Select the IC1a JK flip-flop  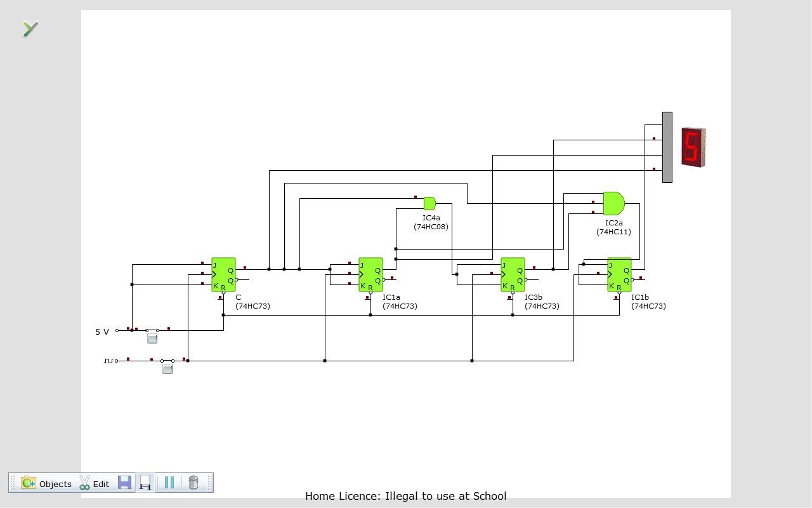[370, 275]
